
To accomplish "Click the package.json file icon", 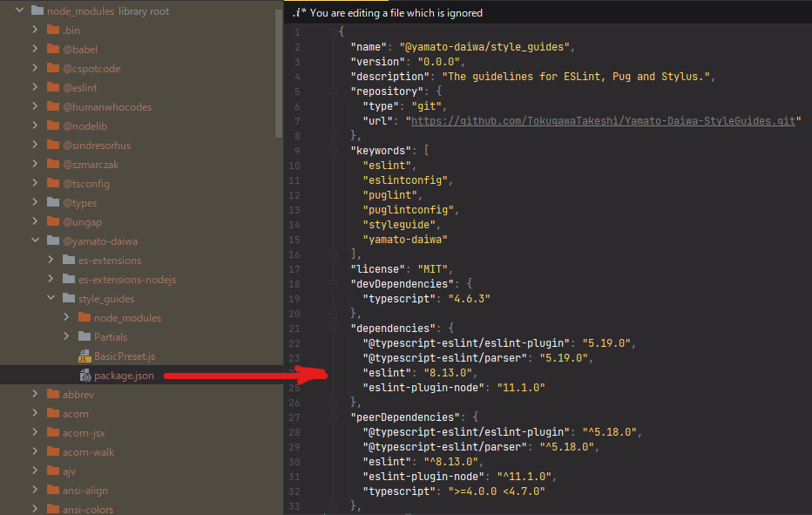I will tap(85, 376).
